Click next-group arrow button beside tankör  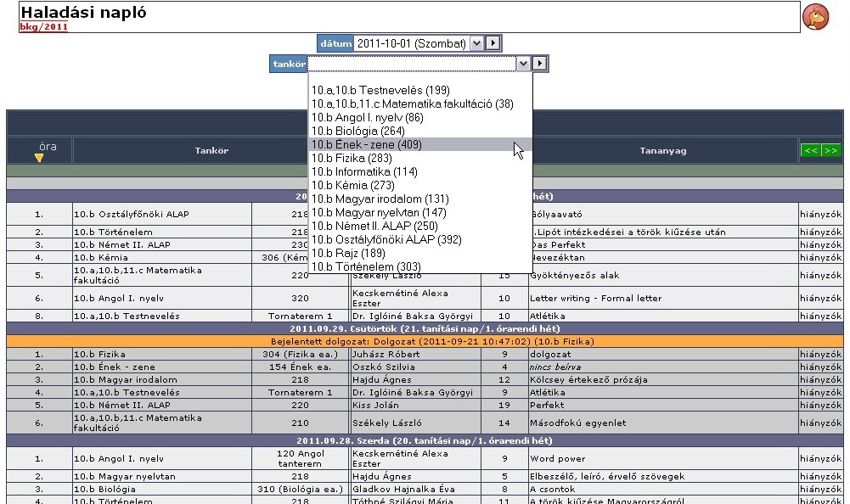539,64
